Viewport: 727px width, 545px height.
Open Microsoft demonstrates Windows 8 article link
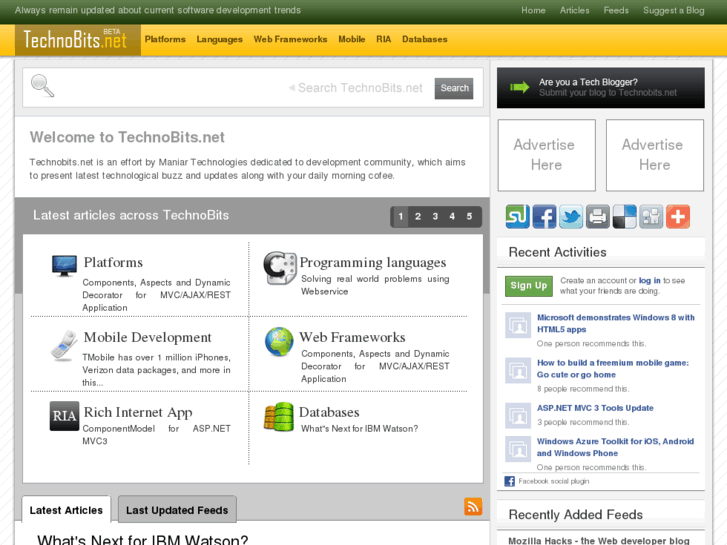(616, 323)
